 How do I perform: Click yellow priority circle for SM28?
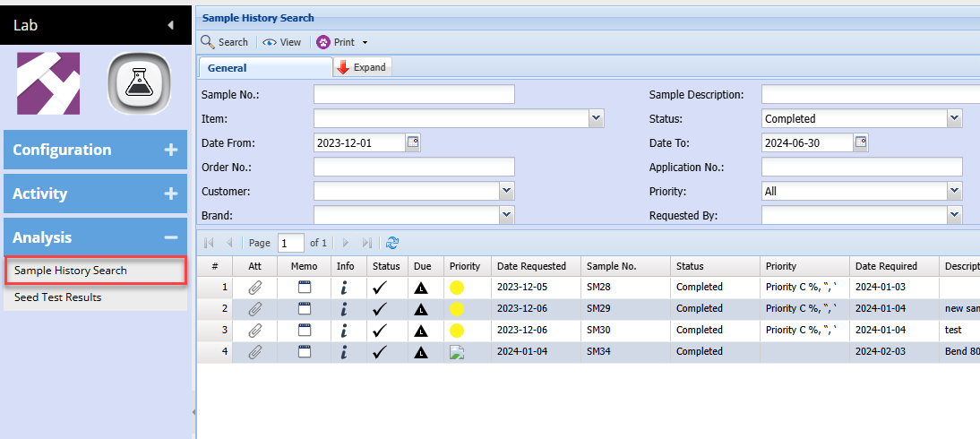point(457,288)
